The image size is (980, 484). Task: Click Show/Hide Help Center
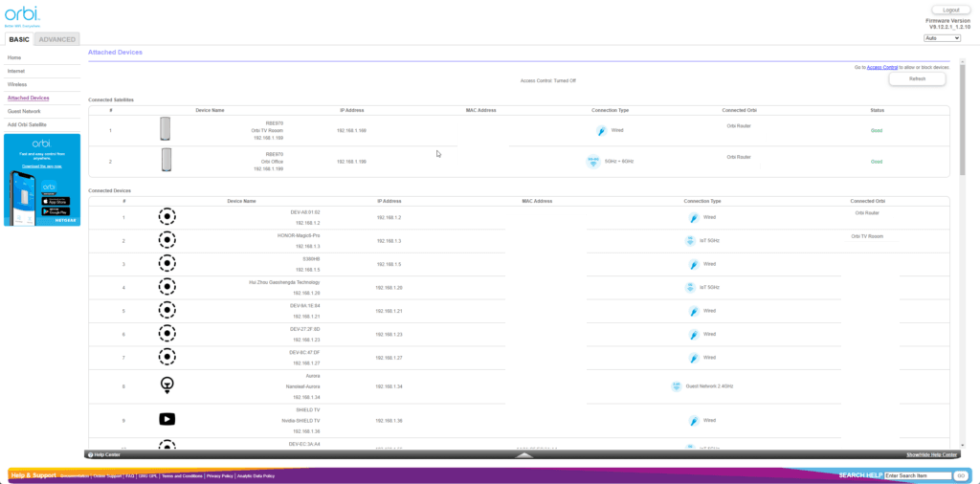[931, 454]
